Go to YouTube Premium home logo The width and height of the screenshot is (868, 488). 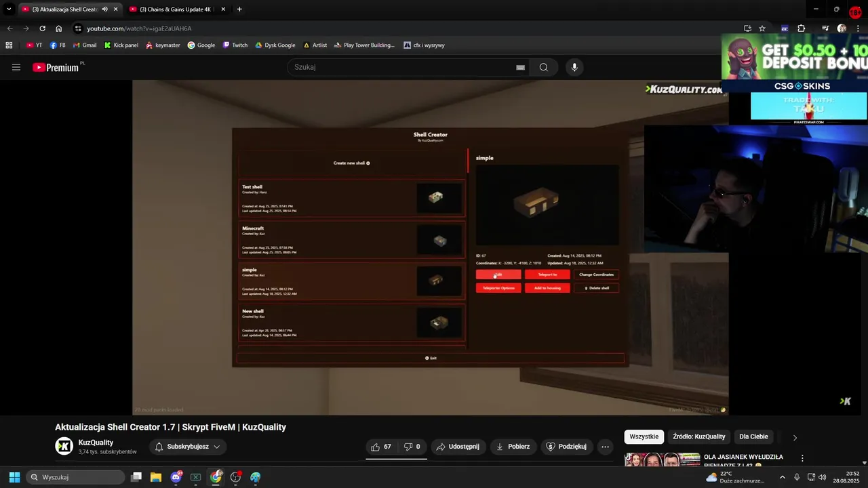[56, 67]
